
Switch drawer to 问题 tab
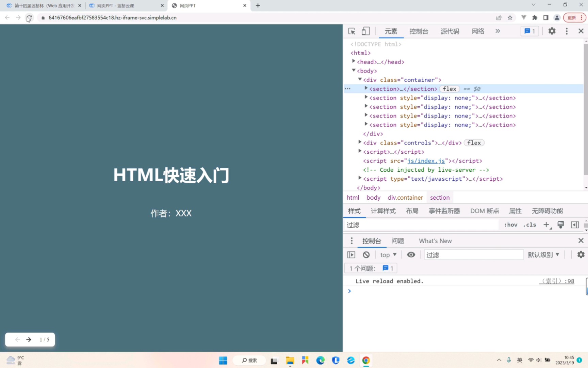(x=397, y=241)
